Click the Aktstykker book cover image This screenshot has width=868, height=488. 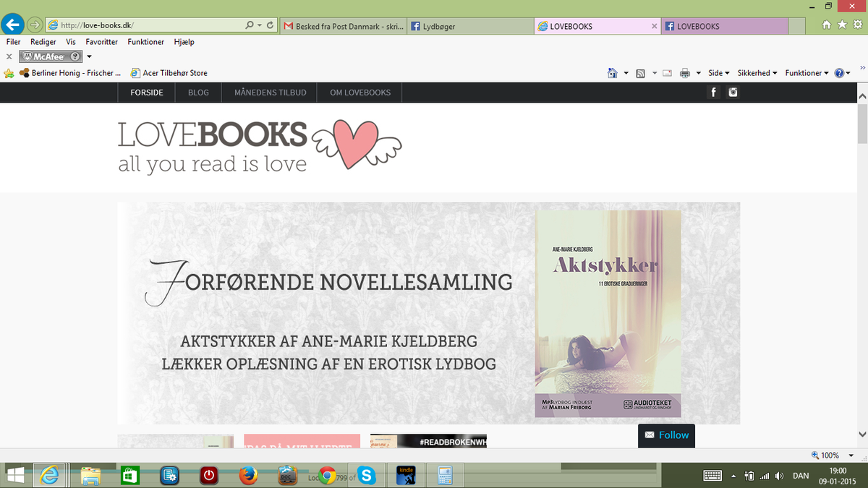click(608, 314)
